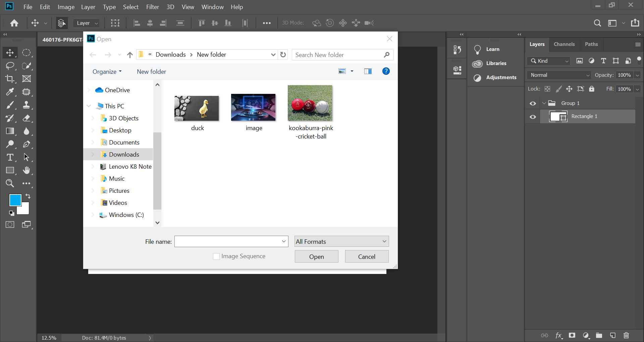Open the Normal blend mode dropdown
The width and height of the screenshot is (644, 342).
tap(559, 75)
